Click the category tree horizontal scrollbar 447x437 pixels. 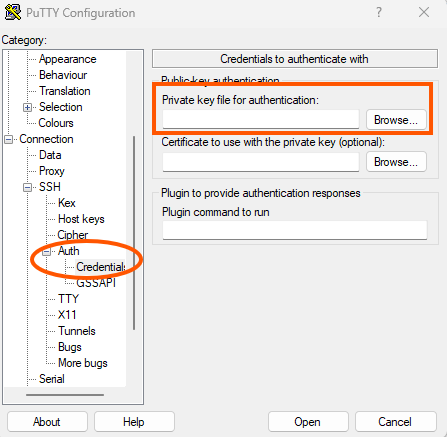[65, 395]
